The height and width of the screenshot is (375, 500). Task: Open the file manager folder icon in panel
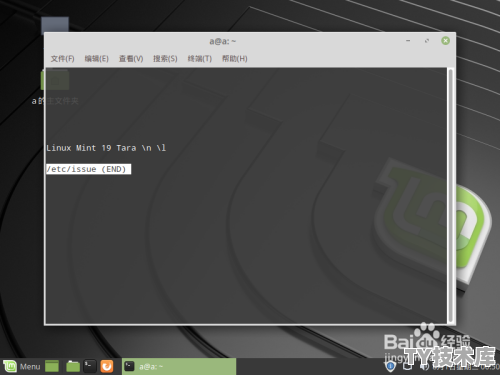point(73,366)
